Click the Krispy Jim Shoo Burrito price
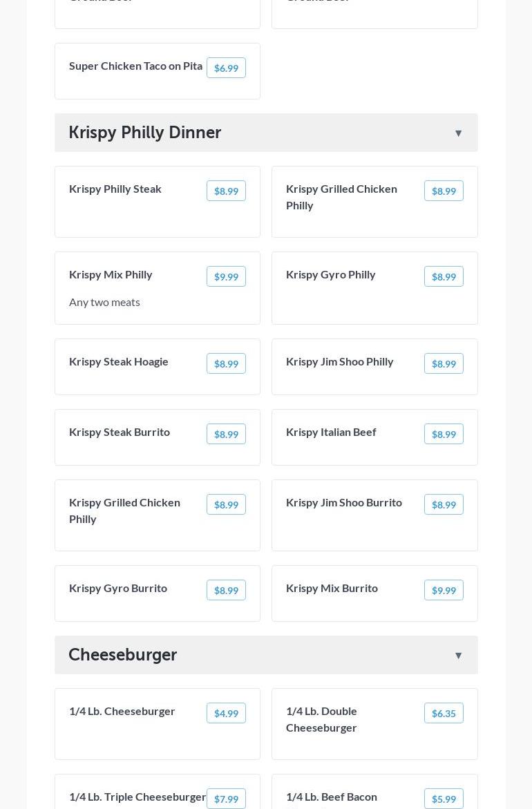Image resolution: width=532 pixels, height=809 pixels. [x=444, y=505]
